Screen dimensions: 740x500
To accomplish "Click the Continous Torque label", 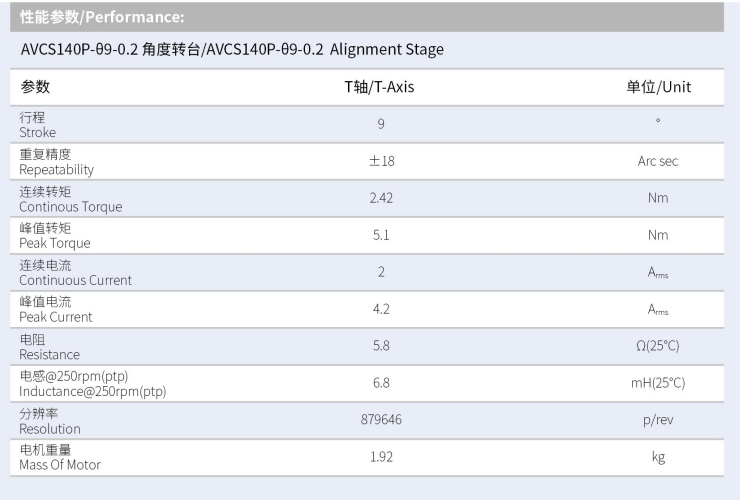I will 71,199.
